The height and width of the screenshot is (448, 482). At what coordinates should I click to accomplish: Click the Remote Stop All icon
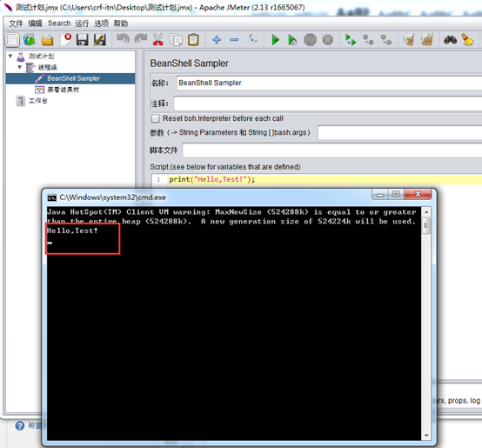[x=368, y=40]
